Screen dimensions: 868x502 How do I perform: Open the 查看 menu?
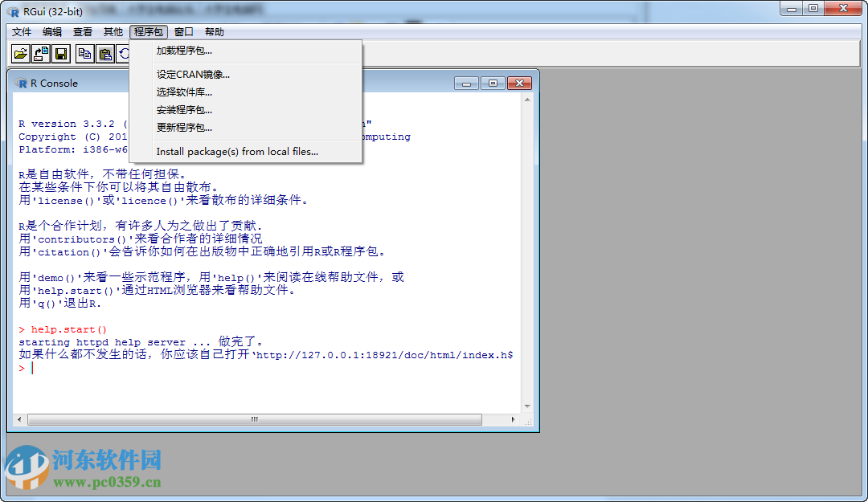click(x=83, y=32)
